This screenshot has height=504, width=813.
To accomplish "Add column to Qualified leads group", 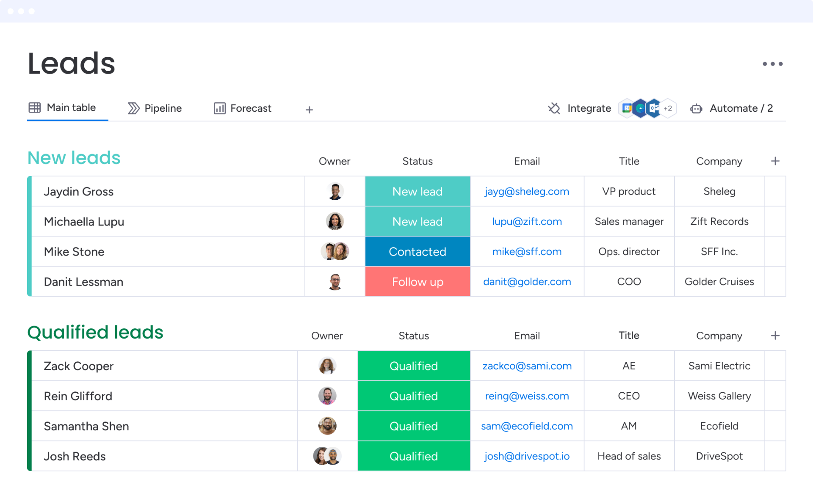I will tap(775, 336).
